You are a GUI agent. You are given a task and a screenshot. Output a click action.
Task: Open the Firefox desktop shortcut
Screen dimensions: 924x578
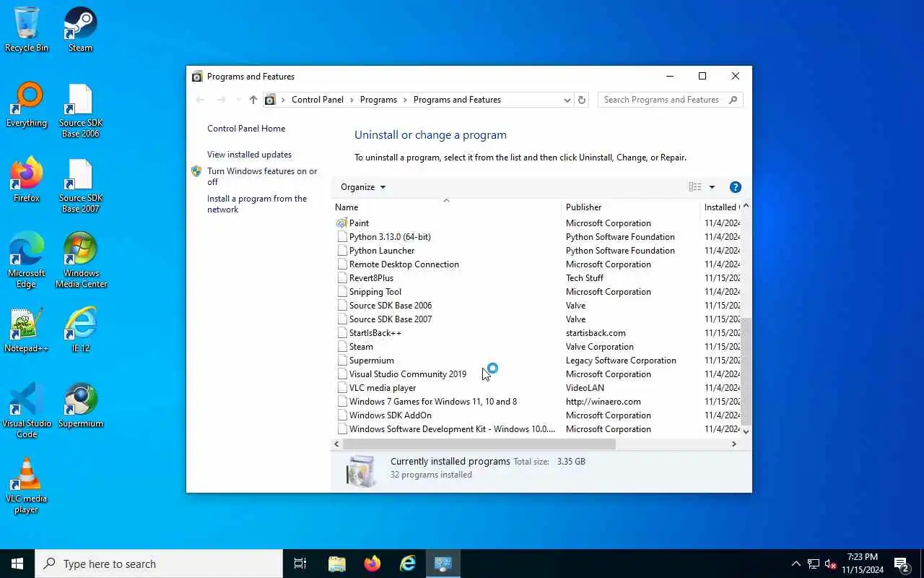[x=27, y=180]
